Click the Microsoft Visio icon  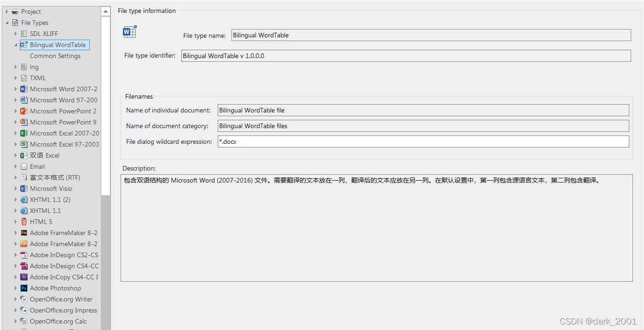[x=24, y=189]
